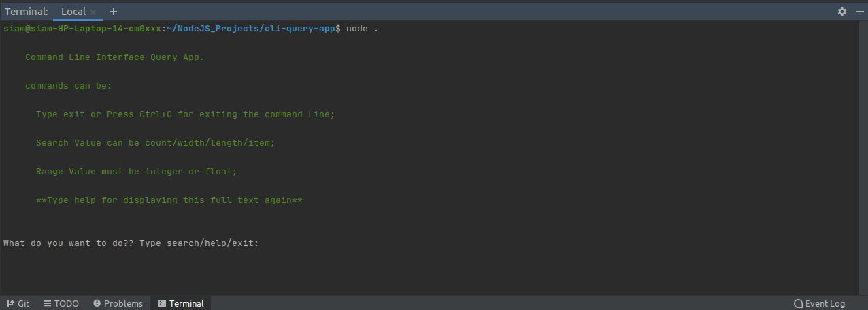
Task: Click 'Command Line Interface Query App.' text
Action: [x=115, y=57]
